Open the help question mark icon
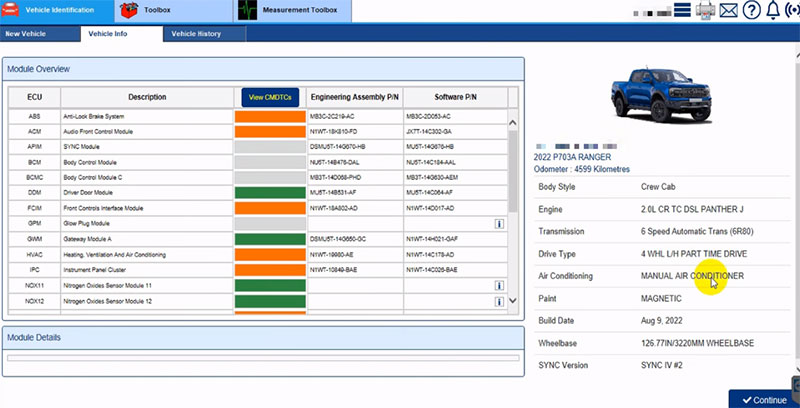 [x=752, y=10]
